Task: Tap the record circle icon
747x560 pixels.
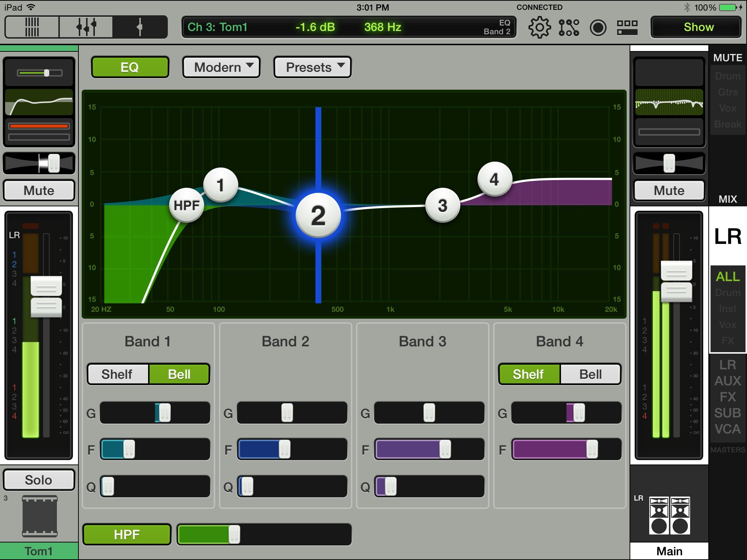Action: click(x=598, y=28)
